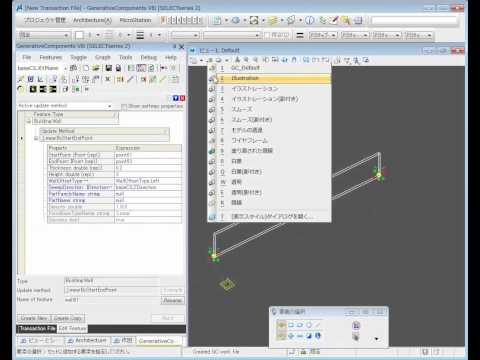
Task: Open the Graph menu
Action: (x=103, y=57)
